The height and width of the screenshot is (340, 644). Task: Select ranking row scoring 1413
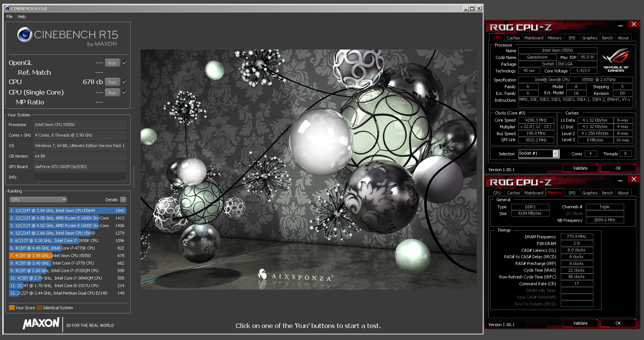tap(68, 218)
